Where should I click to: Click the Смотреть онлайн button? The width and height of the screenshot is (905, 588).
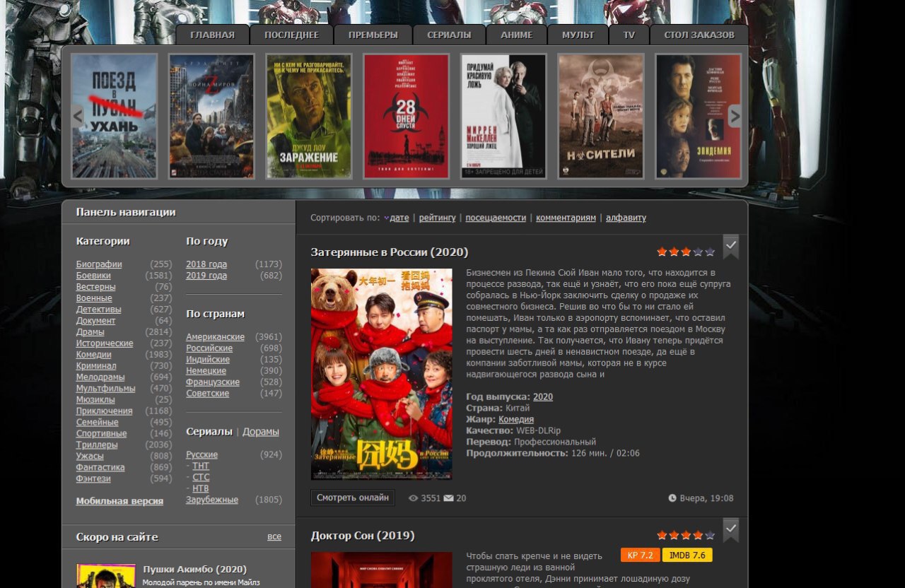[353, 498]
